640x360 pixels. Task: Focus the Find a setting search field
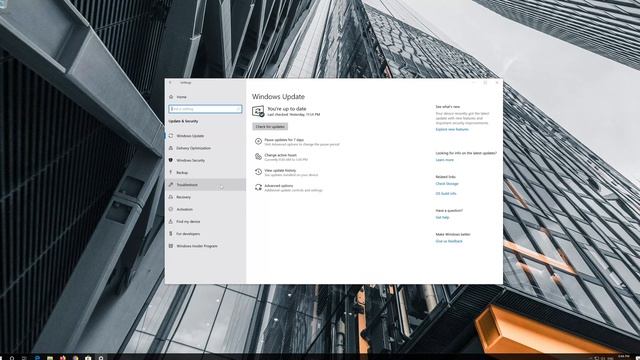pos(205,109)
